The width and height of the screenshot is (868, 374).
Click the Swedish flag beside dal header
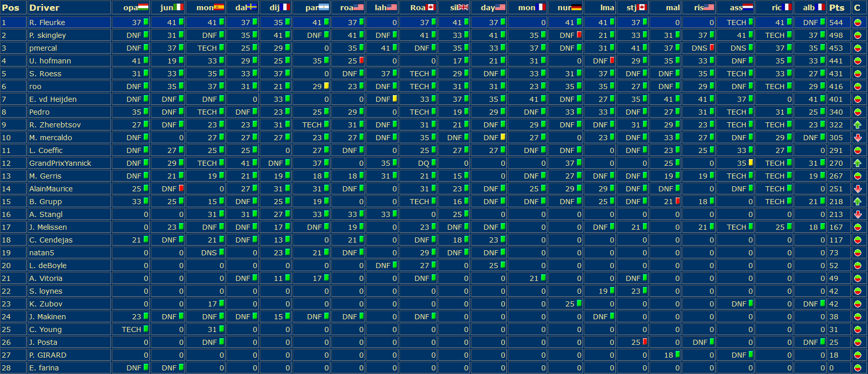pyautogui.click(x=251, y=7)
